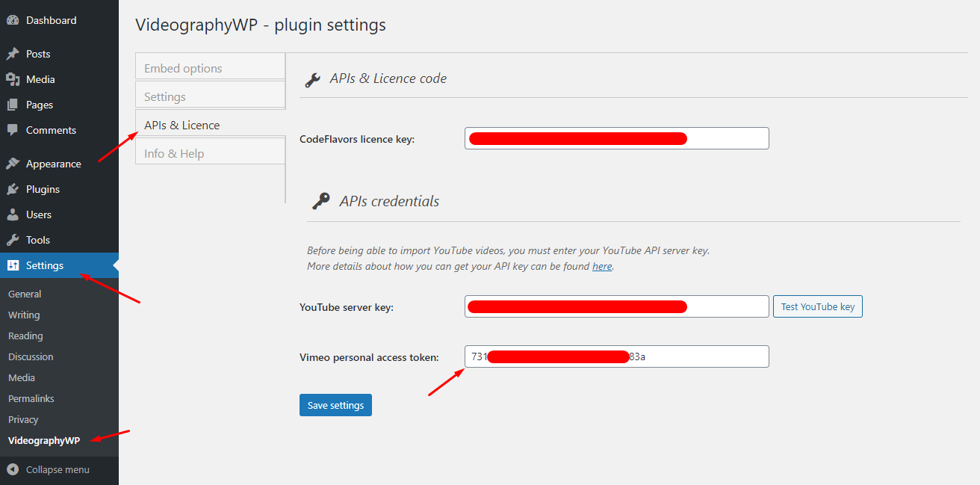Select the APIs & Licence tab
The width and height of the screenshot is (980, 485).
[x=210, y=125]
